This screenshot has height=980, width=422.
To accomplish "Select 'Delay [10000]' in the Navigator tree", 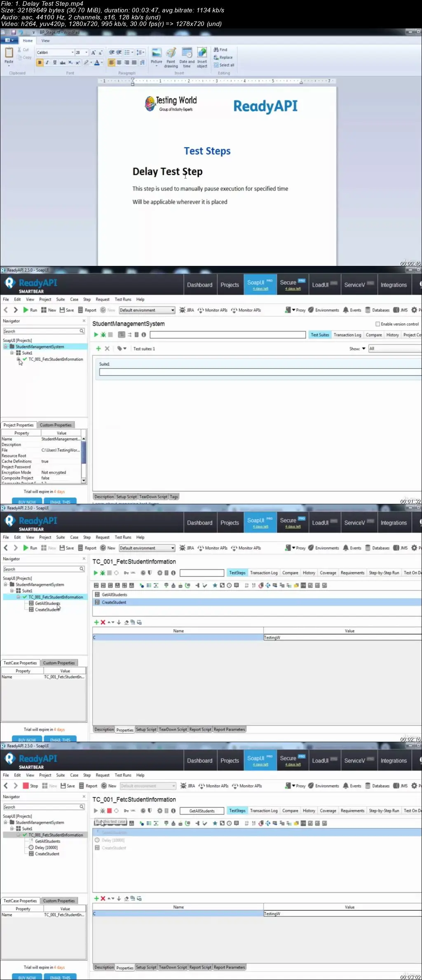I will click(x=46, y=848).
